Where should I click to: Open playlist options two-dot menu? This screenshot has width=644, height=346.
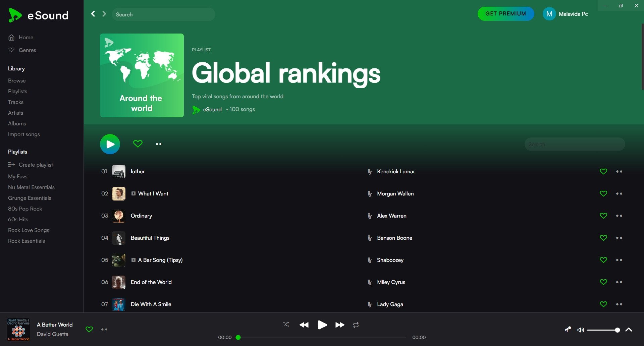click(159, 144)
